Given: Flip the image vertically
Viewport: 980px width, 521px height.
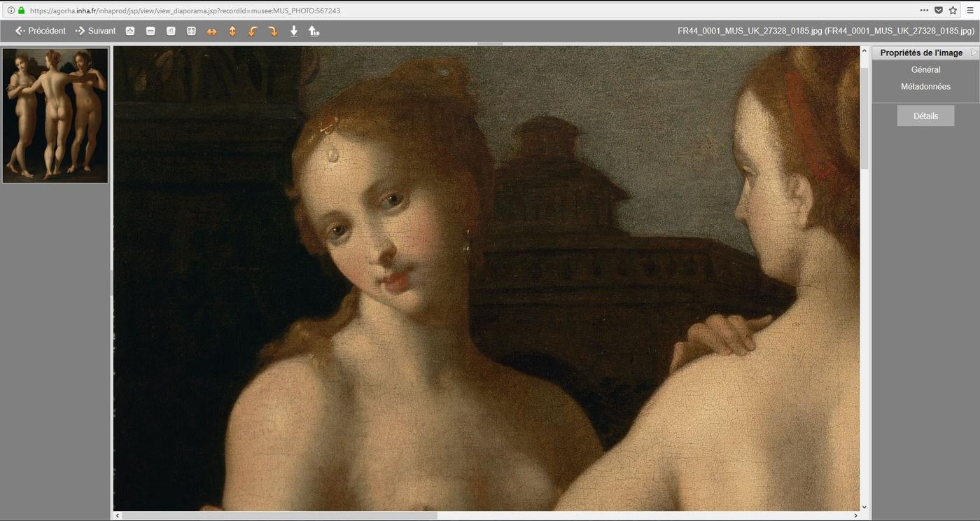Looking at the screenshot, I should click(x=232, y=32).
